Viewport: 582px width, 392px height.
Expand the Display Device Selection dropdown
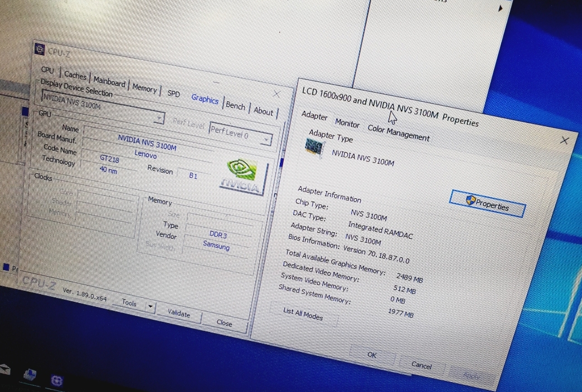(159, 119)
